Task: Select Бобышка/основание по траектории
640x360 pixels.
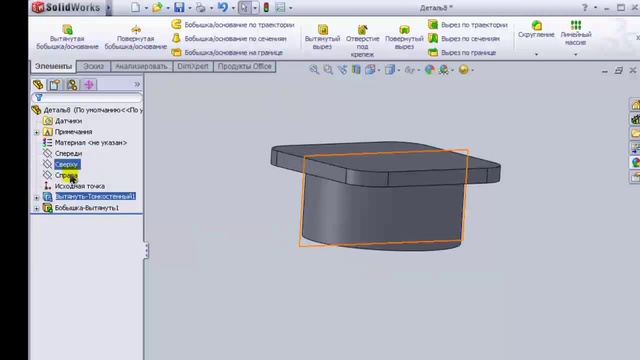Action: click(x=233, y=25)
